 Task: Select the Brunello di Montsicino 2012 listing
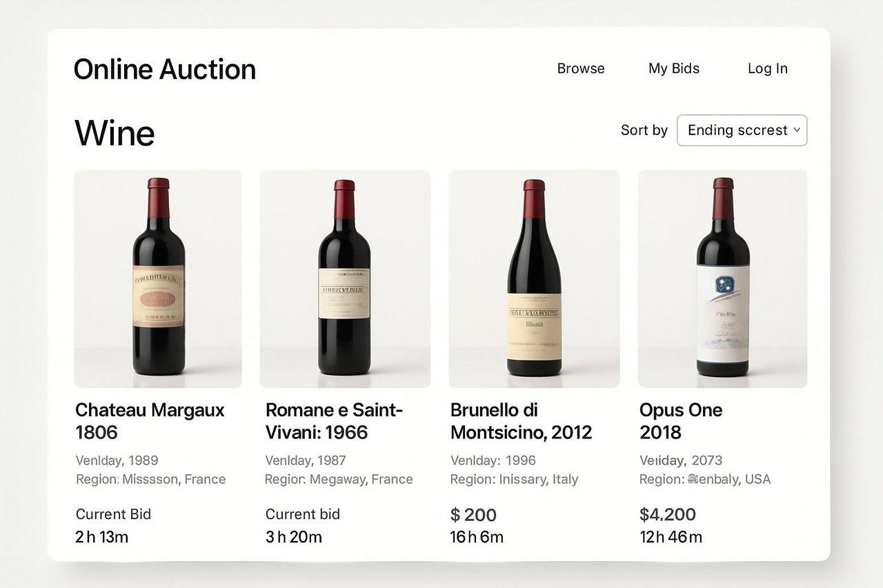click(x=521, y=420)
